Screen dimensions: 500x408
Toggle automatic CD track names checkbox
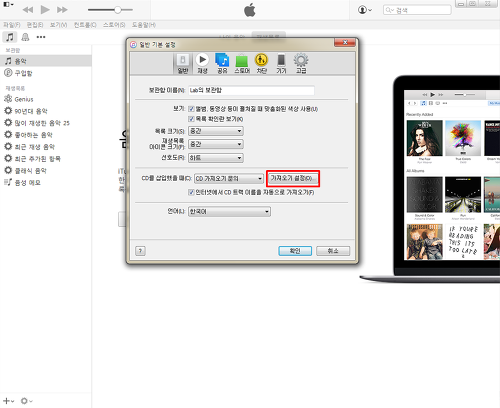click(x=191, y=192)
